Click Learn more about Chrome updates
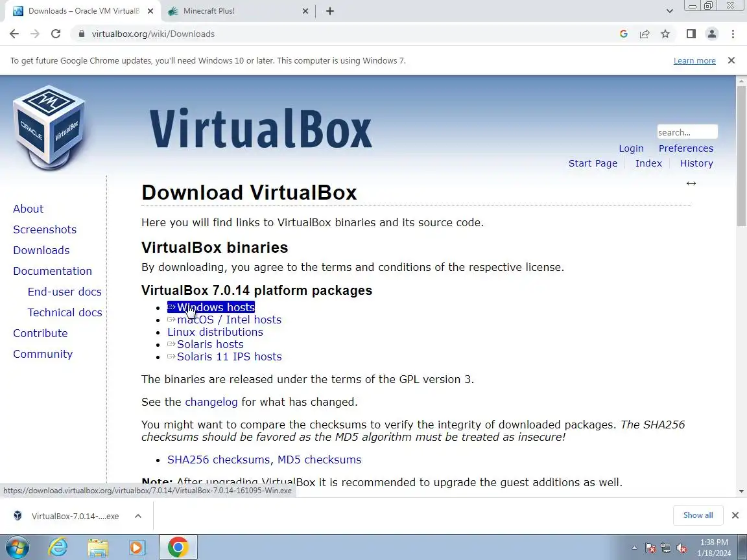Image resolution: width=747 pixels, height=560 pixels. 694,60
